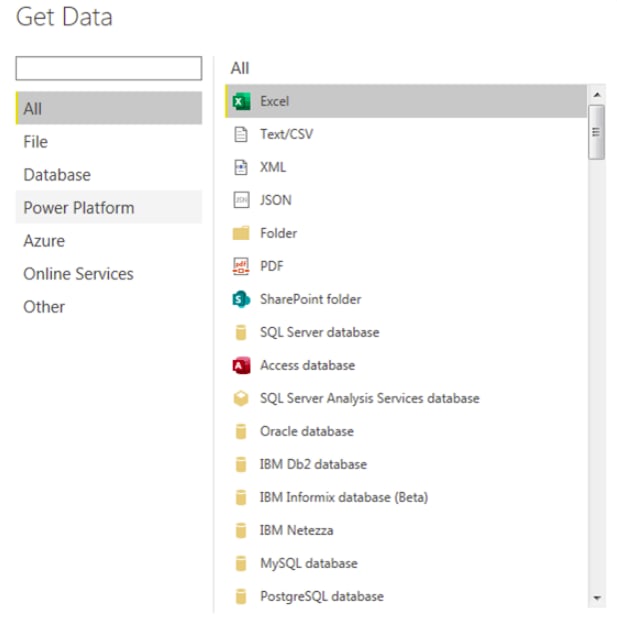Switch to the Database category
The width and height of the screenshot is (617, 630).
click(109, 175)
